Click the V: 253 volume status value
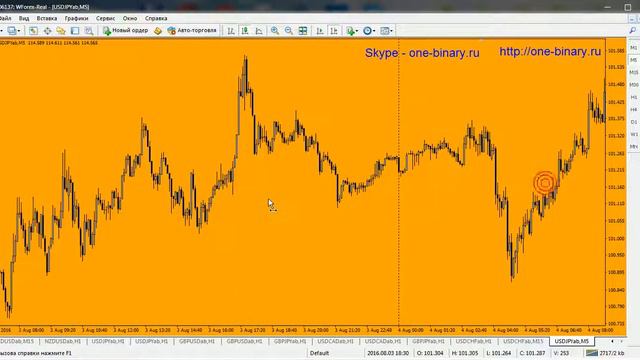The width and height of the screenshot is (640, 360). pos(561,353)
